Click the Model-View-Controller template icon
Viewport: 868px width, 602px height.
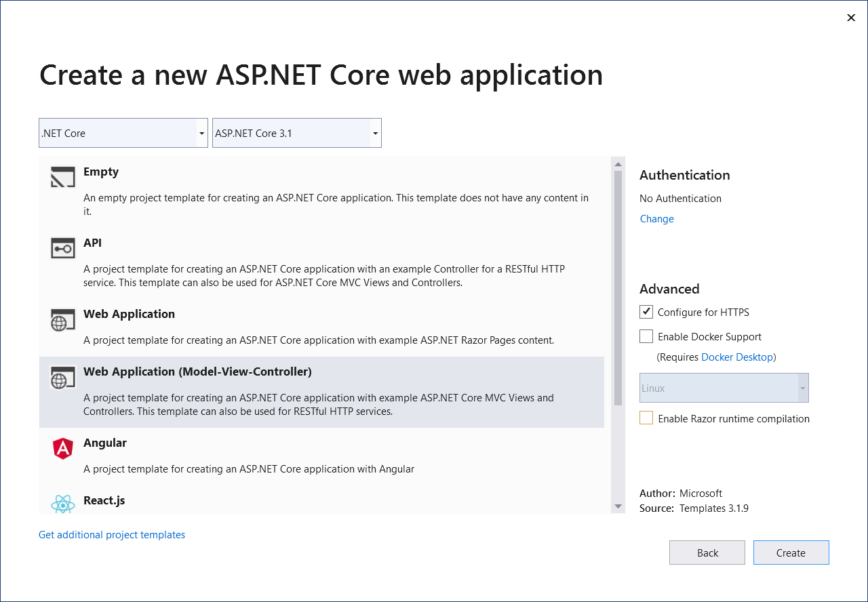point(62,377)
